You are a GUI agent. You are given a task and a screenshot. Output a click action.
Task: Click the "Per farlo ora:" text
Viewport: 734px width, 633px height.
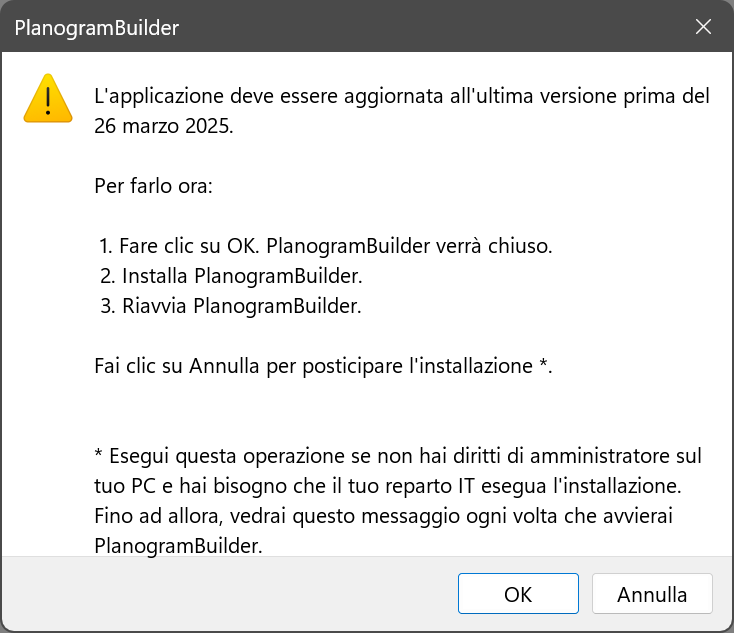pyautogui.click(x=153, y=187)
